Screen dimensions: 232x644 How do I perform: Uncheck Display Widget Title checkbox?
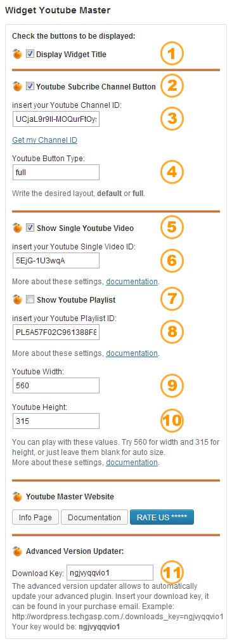pos(30,54)
